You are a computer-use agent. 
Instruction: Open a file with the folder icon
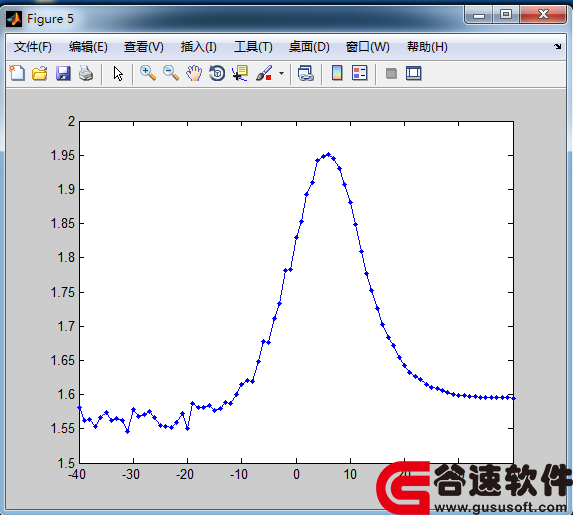(x=39, y=73)
